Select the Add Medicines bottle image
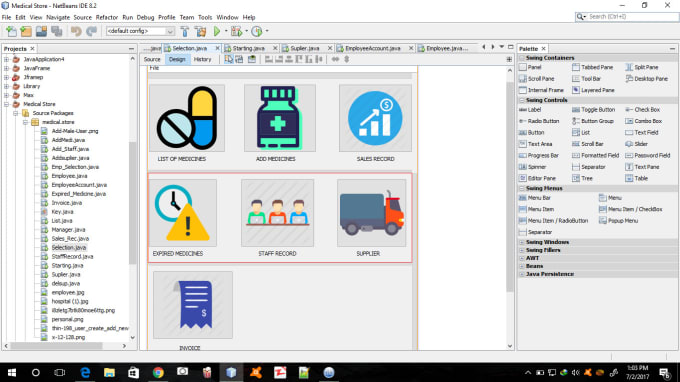Image resolution: width=680 pixels, height=382 pixels. click(x=280, y=118)
